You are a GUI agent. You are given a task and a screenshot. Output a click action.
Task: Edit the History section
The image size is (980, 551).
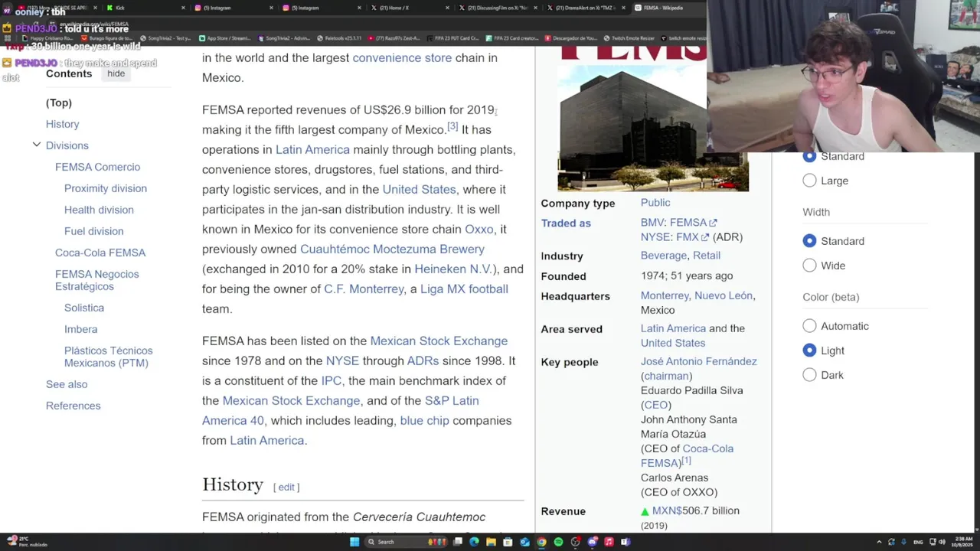[x=286, y=487]
